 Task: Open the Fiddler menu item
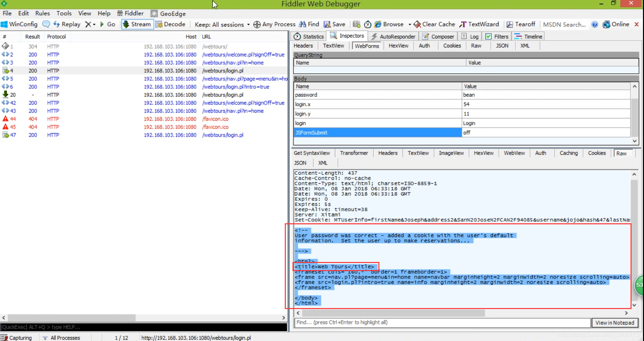click(130, 13)
